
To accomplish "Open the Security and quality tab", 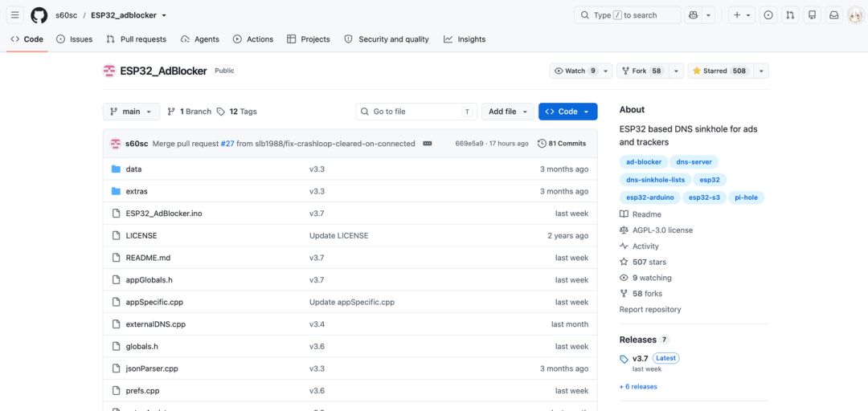I will (x=387, y=39).
